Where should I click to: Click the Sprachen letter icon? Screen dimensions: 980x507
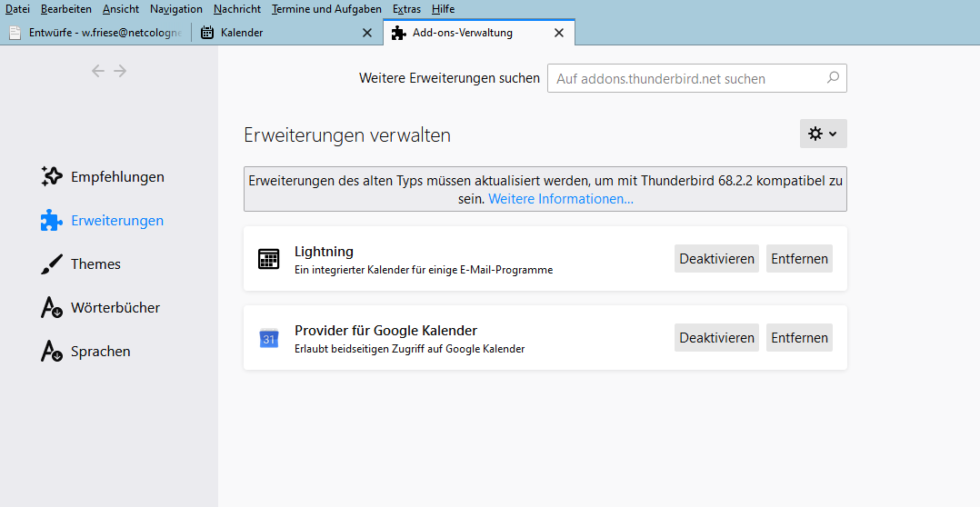(51, 352)
